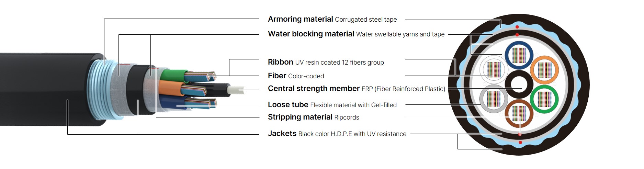Click the Stripping material Ripcords label
Screen dimensions: 644x169
tap(313, 117)
